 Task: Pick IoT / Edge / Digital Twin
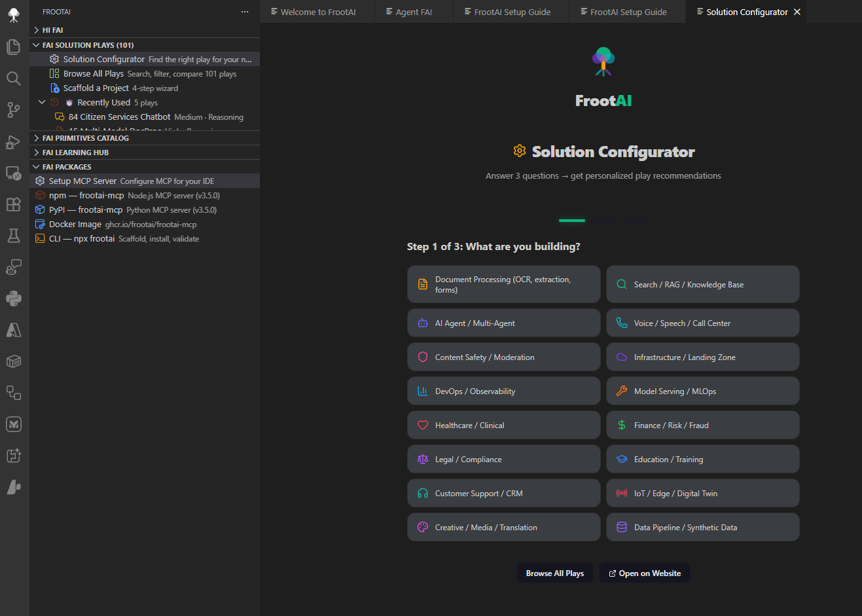tap(702, 493)
